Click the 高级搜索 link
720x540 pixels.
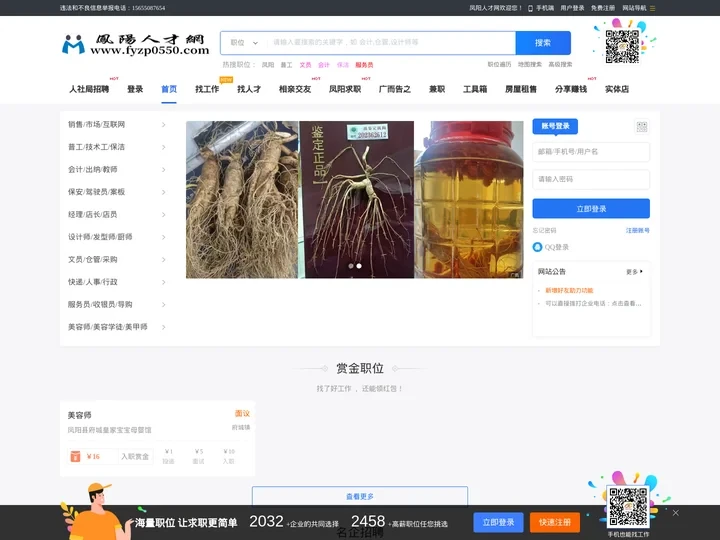(x=560, y=64)
